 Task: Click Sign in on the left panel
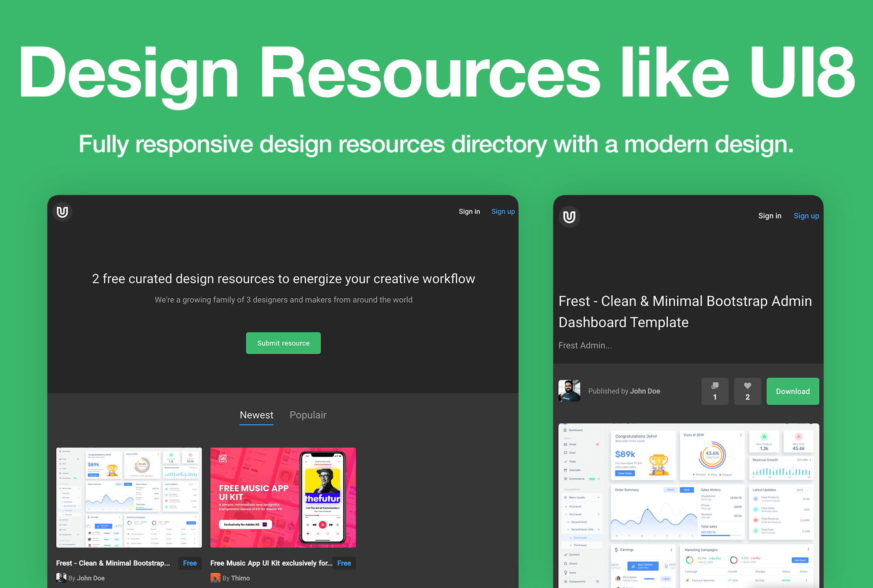[x=469, y=212]
